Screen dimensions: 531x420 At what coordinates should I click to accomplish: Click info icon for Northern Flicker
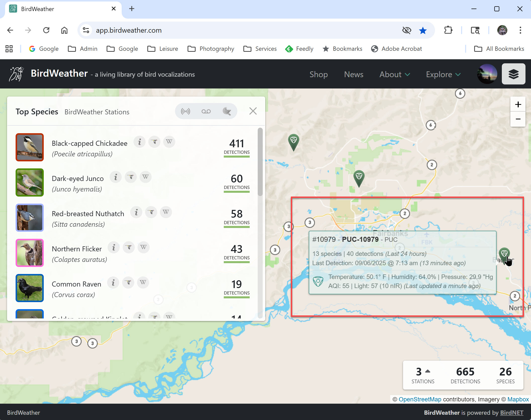click(x=114, y=247)
